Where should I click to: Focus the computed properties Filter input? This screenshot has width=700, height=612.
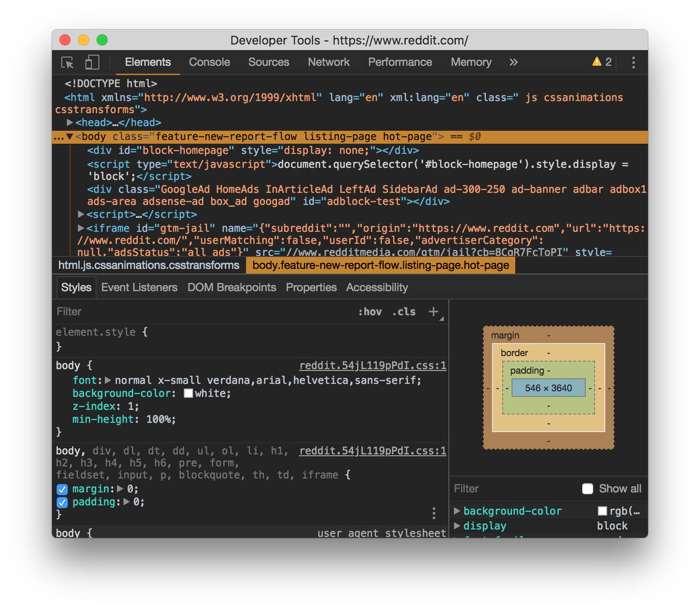coord(513,488)
